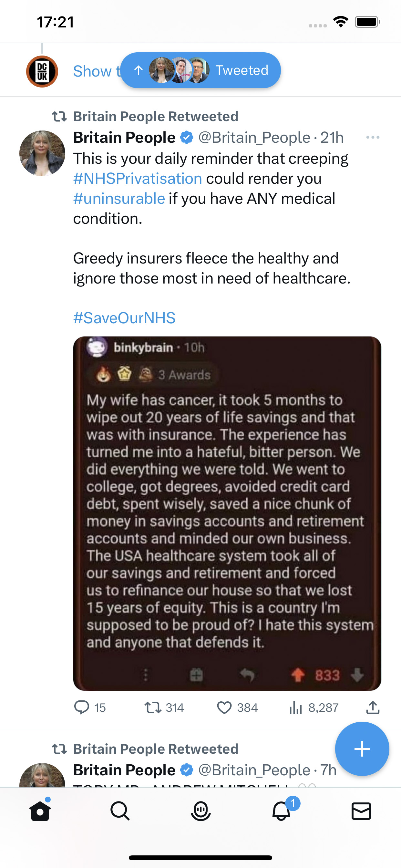
Task: Like the tweet with 384 likes
Action: pyautogui.click(x=237, y=707)
